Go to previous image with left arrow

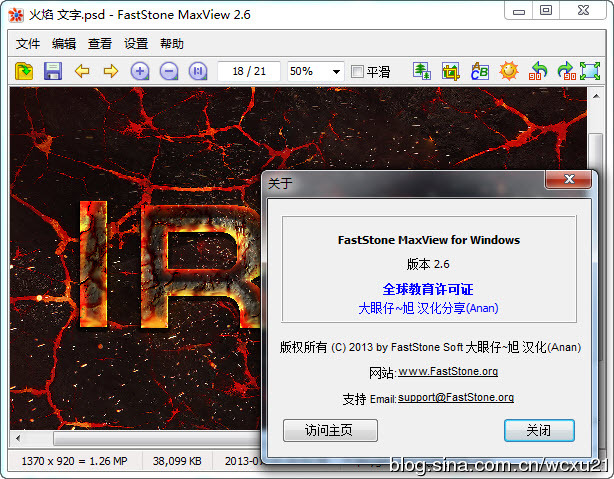click(82, 71)
